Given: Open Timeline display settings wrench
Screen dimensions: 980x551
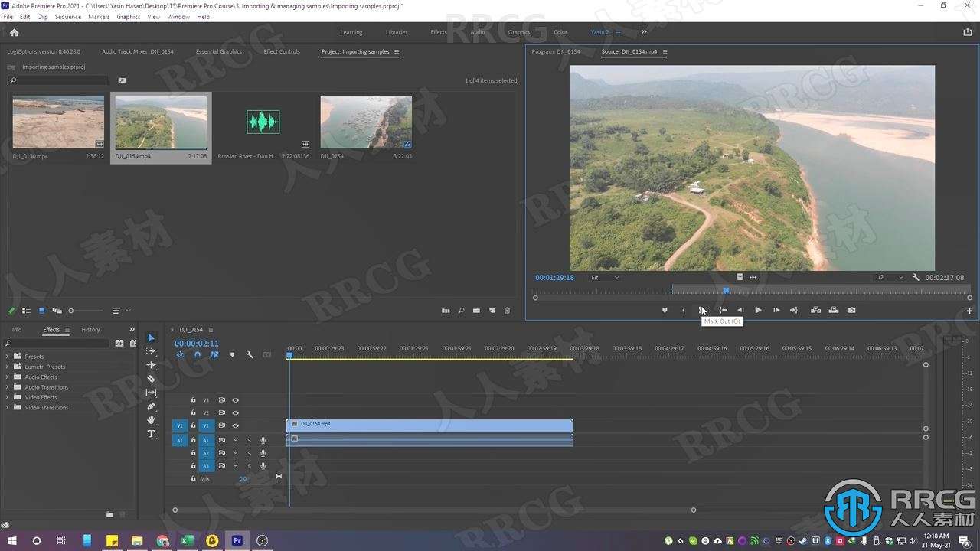Looking at the screenshot, I should (x=250, y=354).
